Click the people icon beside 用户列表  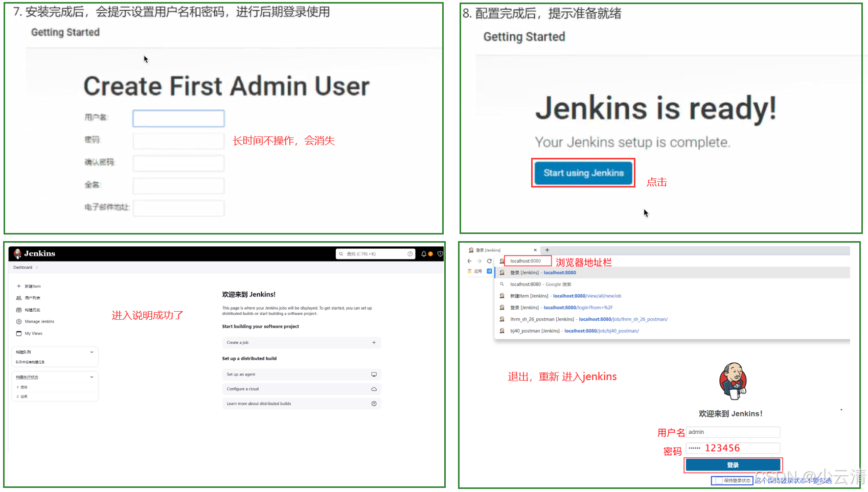(19, 298)
